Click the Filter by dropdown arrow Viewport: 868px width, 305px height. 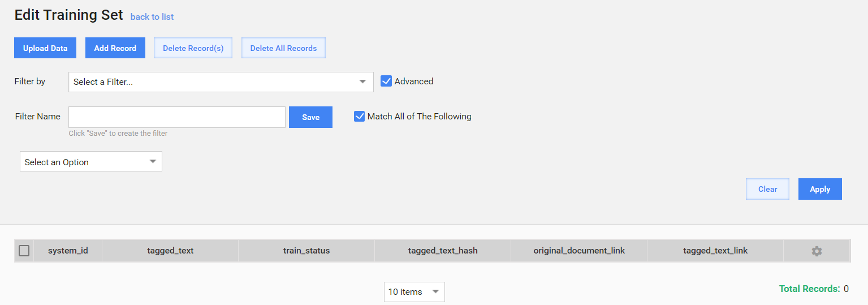pyautogui.click(x=362, y=82)
